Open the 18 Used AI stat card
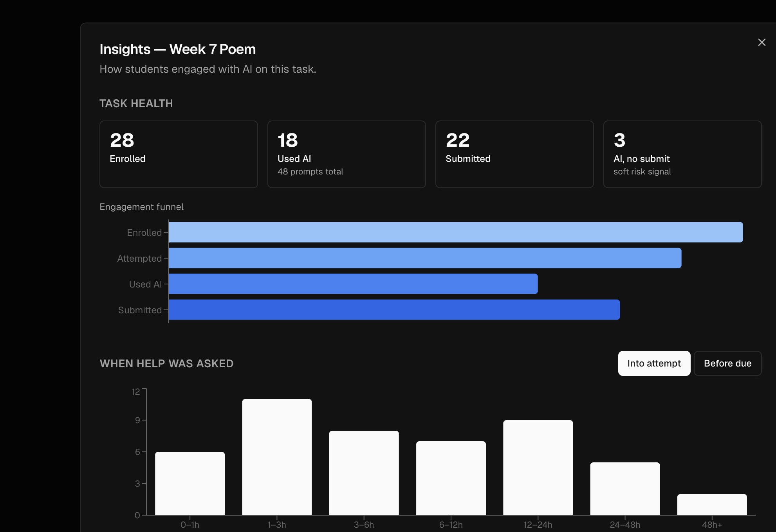 [x=346, y=154]
